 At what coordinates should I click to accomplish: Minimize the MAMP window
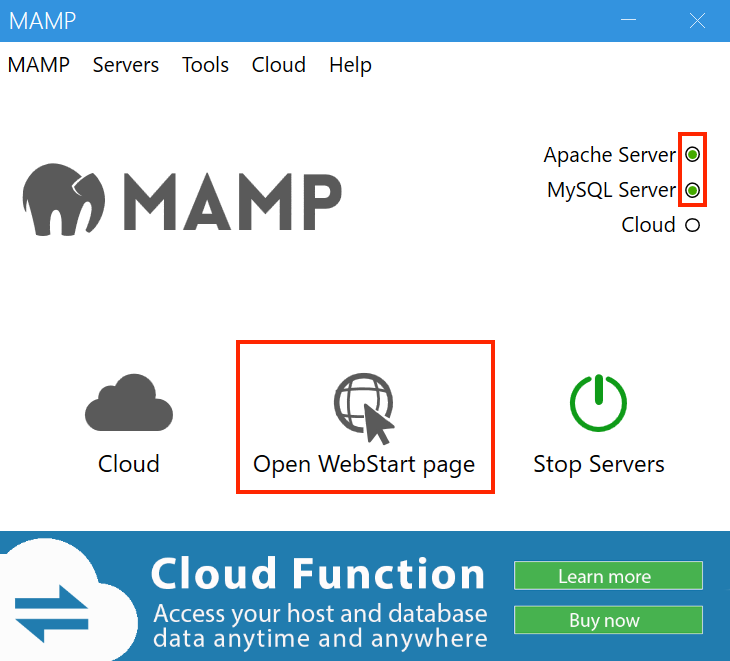point(629,20)
